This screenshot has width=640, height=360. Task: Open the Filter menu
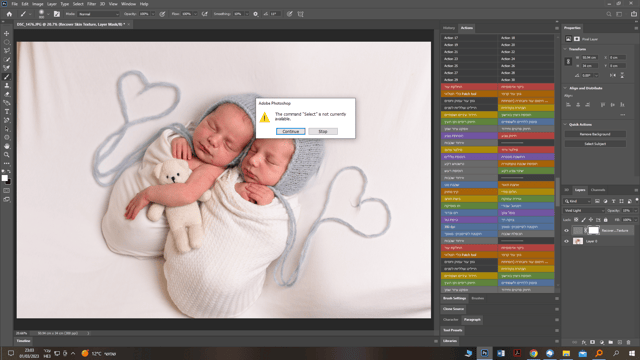(91, 4)
